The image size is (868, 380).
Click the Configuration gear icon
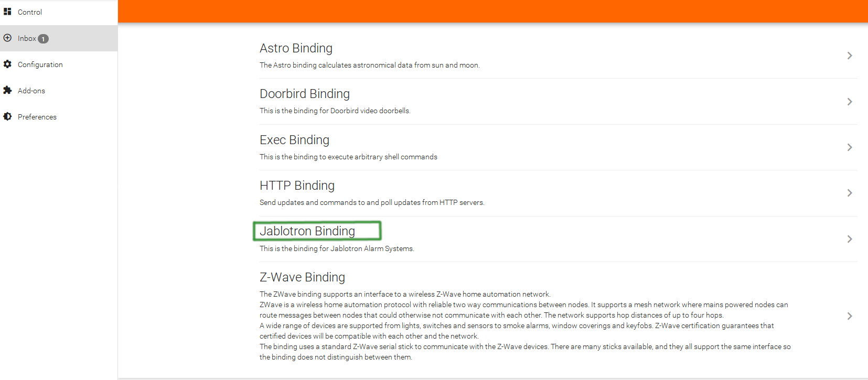[7, 64]
